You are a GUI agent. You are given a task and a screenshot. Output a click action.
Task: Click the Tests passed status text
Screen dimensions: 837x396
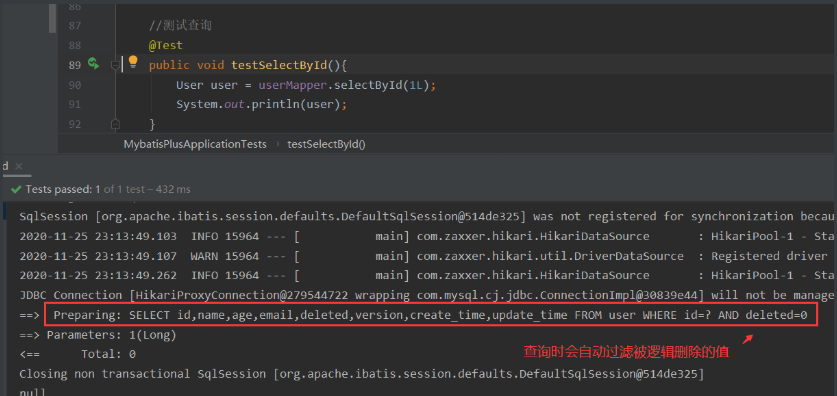click(108, 189)
